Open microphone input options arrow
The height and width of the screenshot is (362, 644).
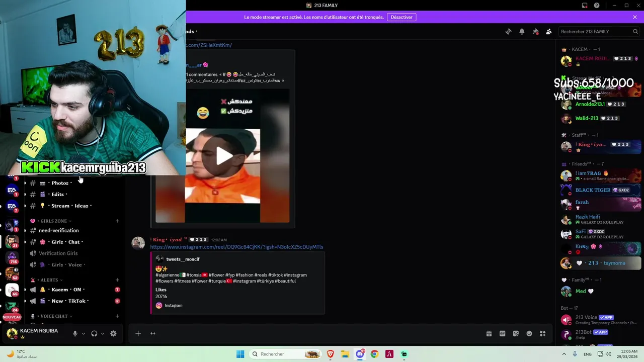point(84,333)
